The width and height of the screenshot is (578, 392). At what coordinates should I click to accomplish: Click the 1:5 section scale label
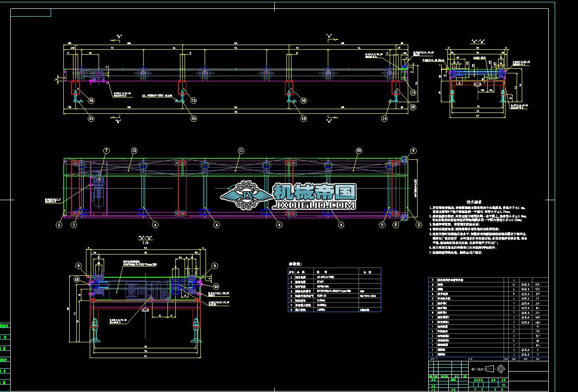[146, 242]
